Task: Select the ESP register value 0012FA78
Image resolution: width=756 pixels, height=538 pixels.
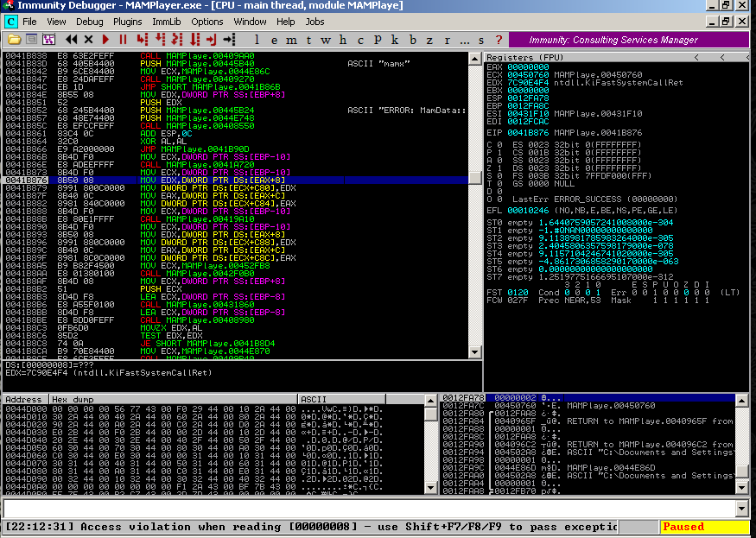Action: (528, 98)
